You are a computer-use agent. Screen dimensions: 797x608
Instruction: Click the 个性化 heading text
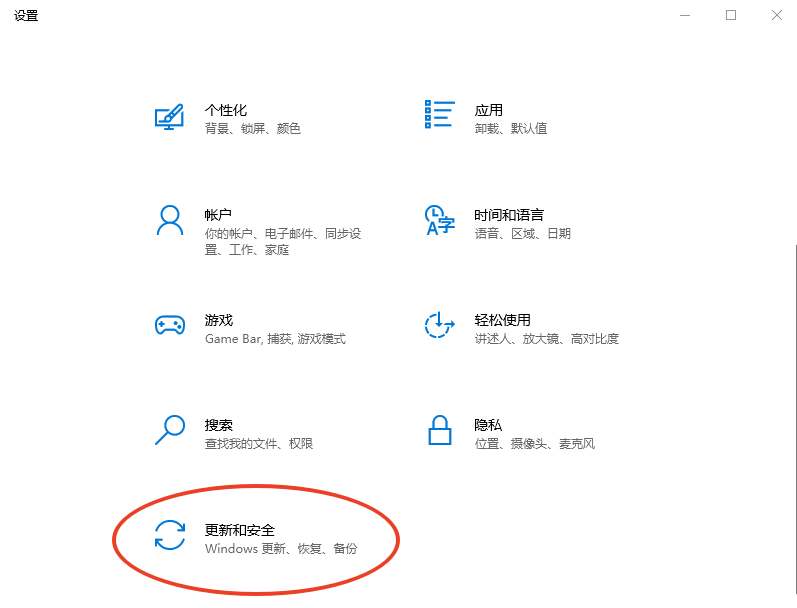(226, 110)
